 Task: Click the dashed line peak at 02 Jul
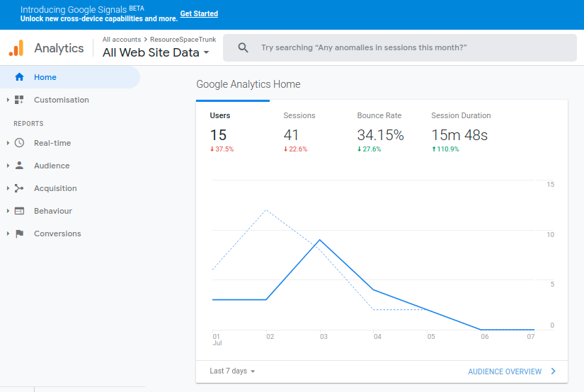tap(266, 210)
